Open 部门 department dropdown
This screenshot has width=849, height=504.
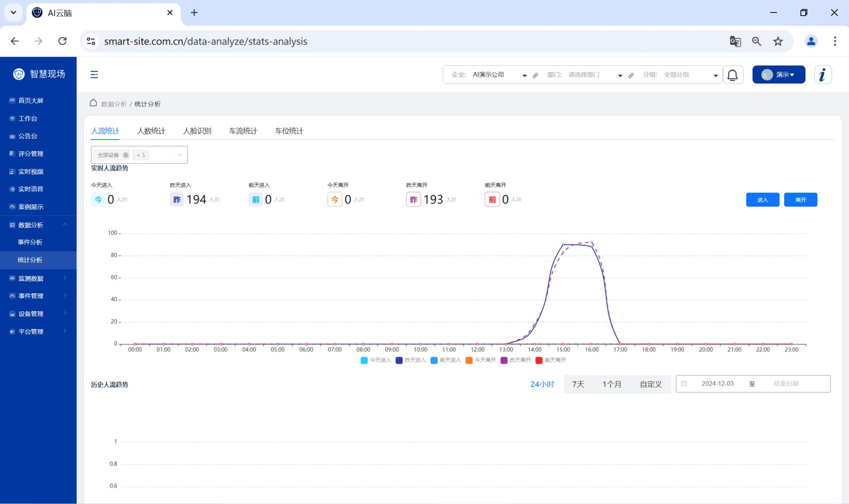tap(595, 75)
